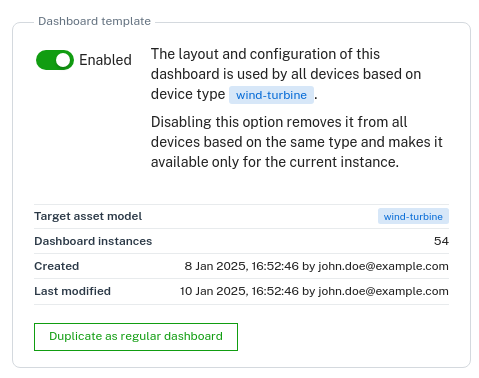The image size is (479, 378).
Task: Click john.doe@example.com in Last modified row
Action: pos(383,291)
